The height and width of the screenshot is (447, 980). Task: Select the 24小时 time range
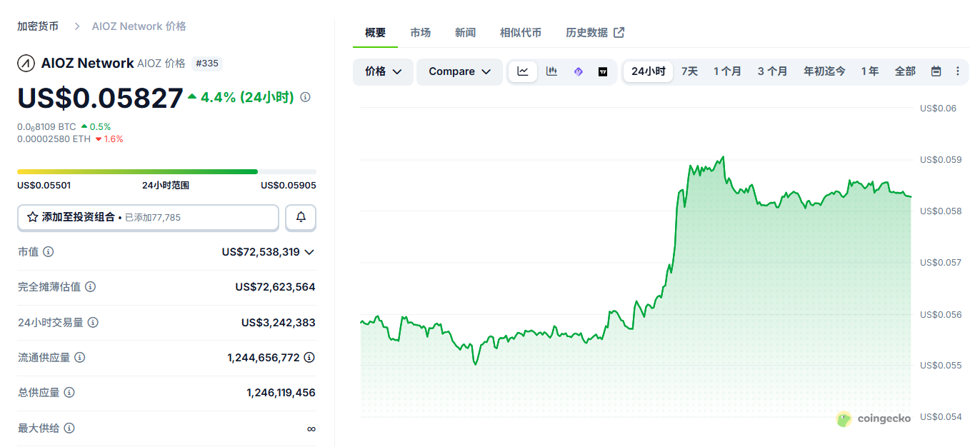(649, 71)
